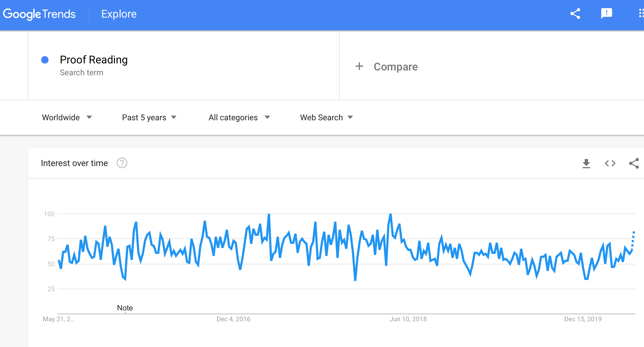Share the Interest over time chart

(x=634, y=163)
